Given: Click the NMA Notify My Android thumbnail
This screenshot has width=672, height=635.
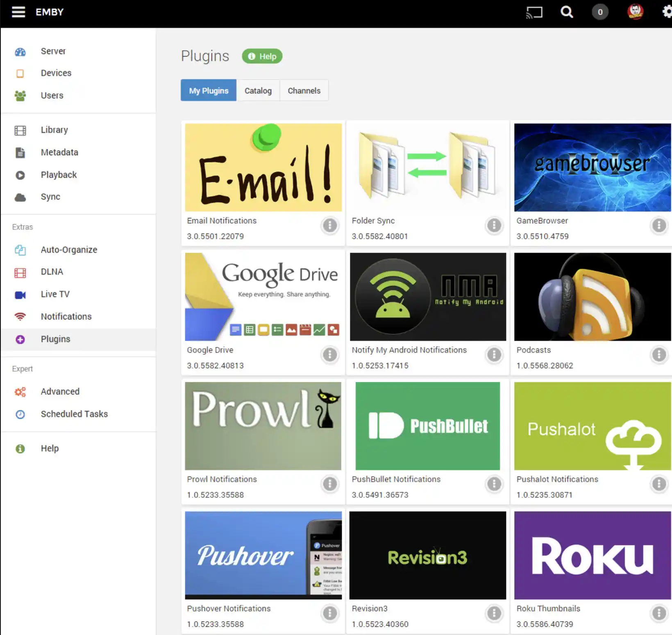Looking at the screenshot, I should point(428,297).
